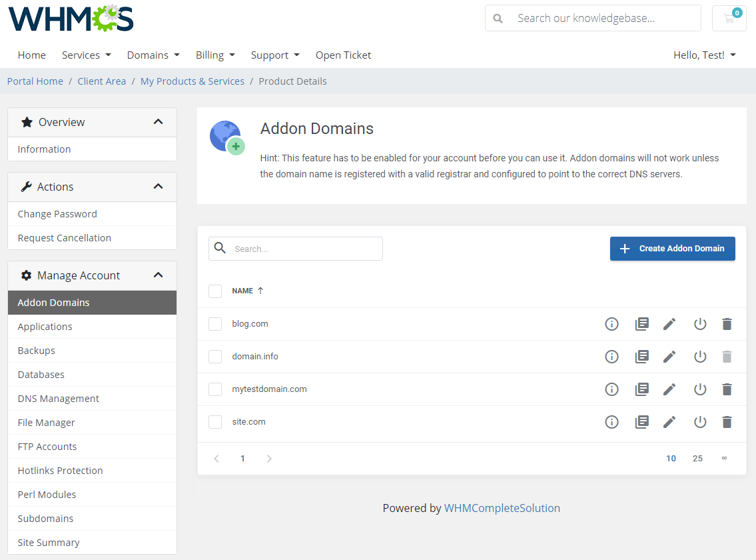Open File Manager in the sidebar

(x=92, y=423)
